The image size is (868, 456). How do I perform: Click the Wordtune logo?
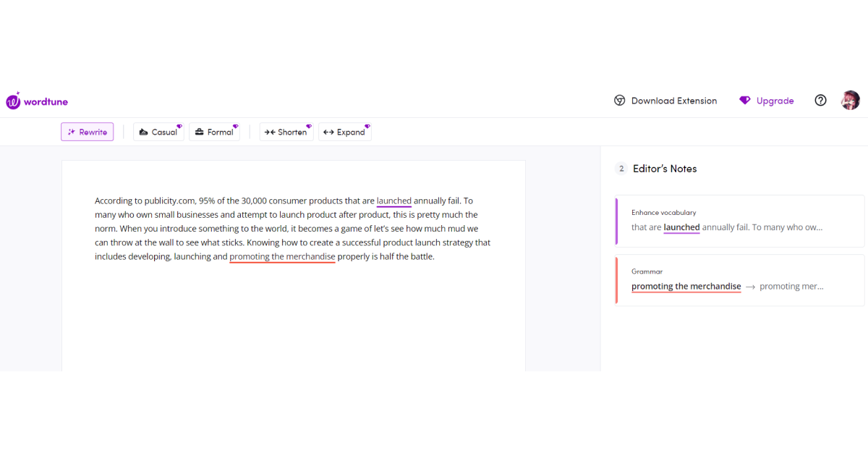tap(37, 101)
